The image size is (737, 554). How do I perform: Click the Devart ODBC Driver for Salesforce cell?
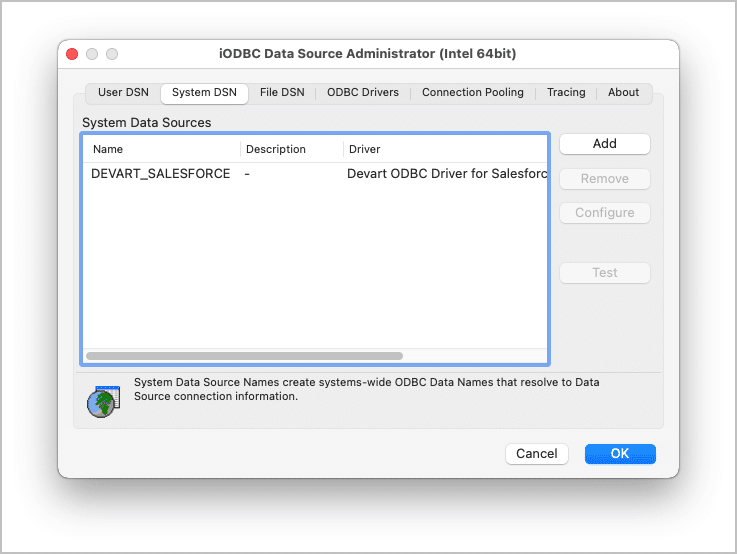[447, 174]
